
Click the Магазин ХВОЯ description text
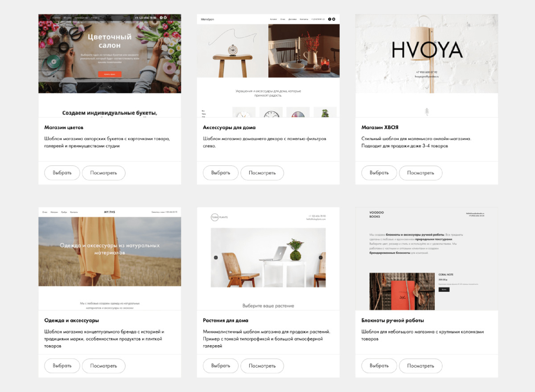tap(416, 142)
